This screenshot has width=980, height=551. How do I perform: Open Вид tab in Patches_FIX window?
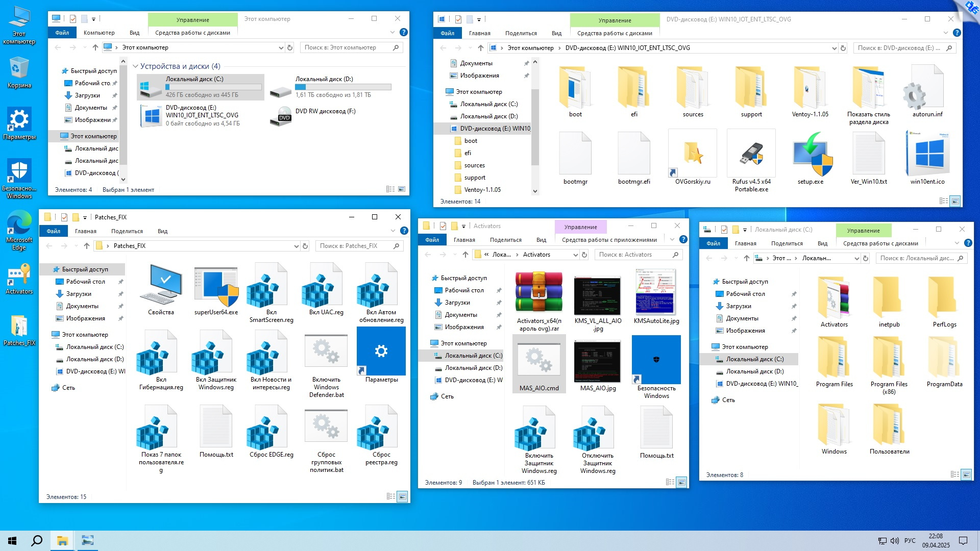tap(162, 231)
